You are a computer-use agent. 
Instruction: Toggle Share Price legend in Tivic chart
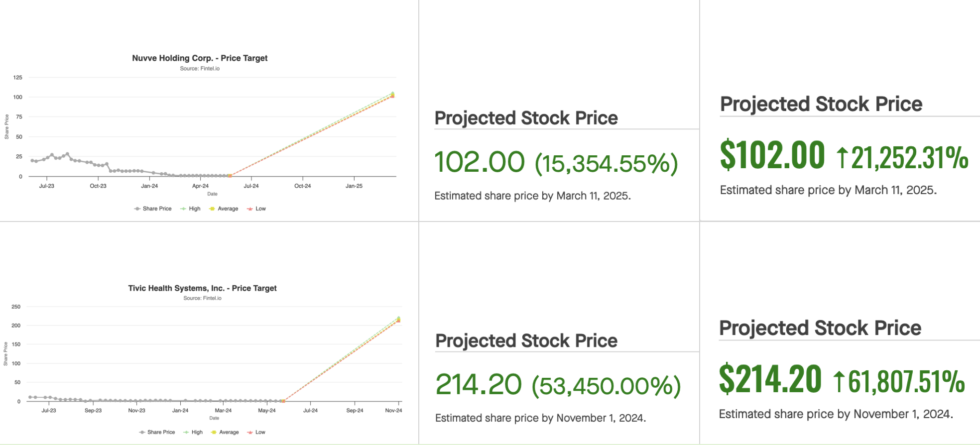click(x=157, y=432)
